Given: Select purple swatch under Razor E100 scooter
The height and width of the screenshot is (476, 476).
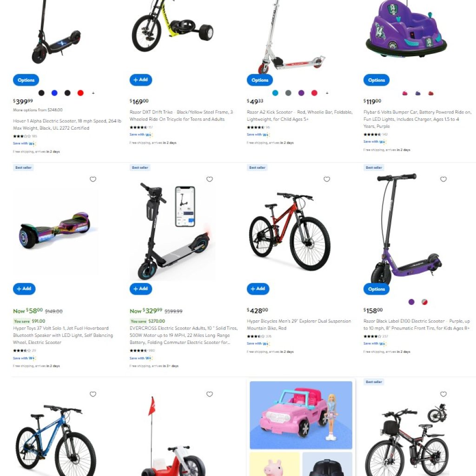Looking at the screenshot, I should [x=411, y=302].
